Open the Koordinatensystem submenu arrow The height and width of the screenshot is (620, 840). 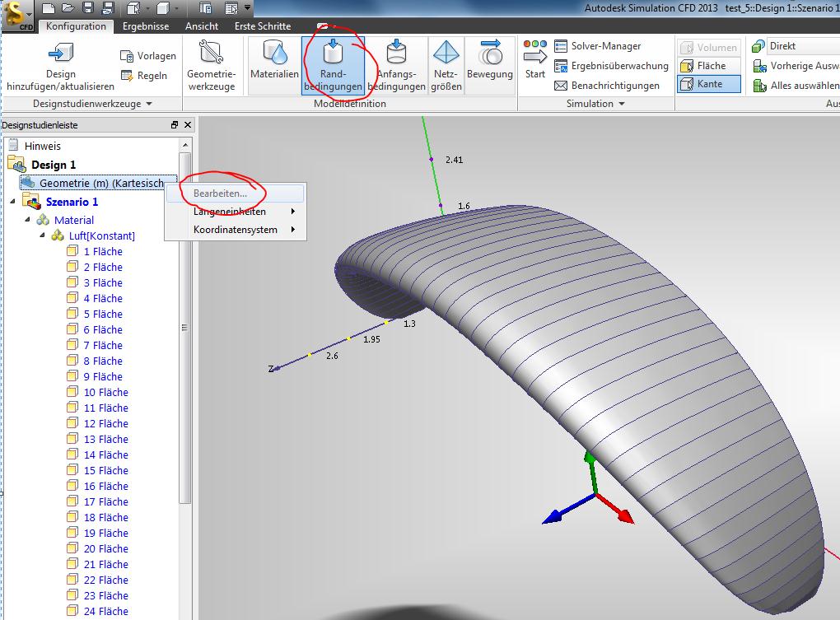[293, 230]
